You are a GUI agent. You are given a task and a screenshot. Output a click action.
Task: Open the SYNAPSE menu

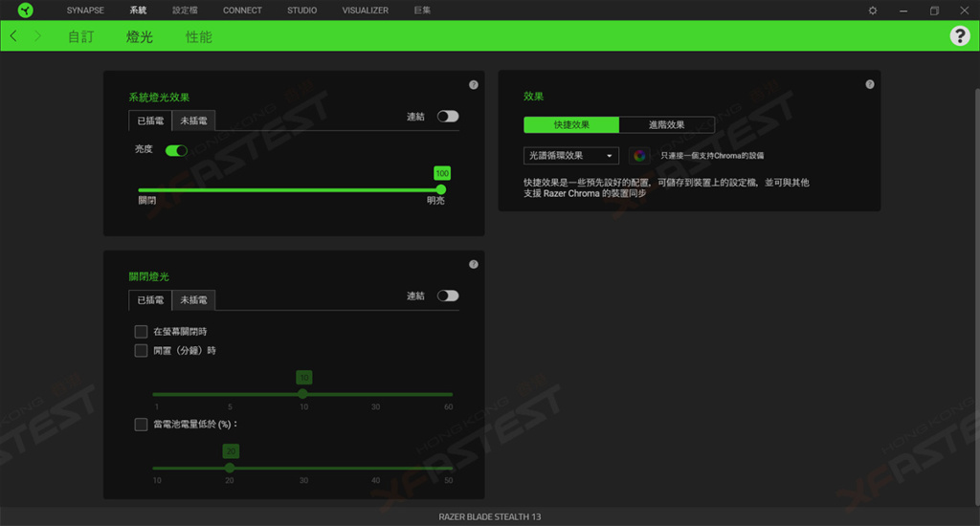coord(85,11)
